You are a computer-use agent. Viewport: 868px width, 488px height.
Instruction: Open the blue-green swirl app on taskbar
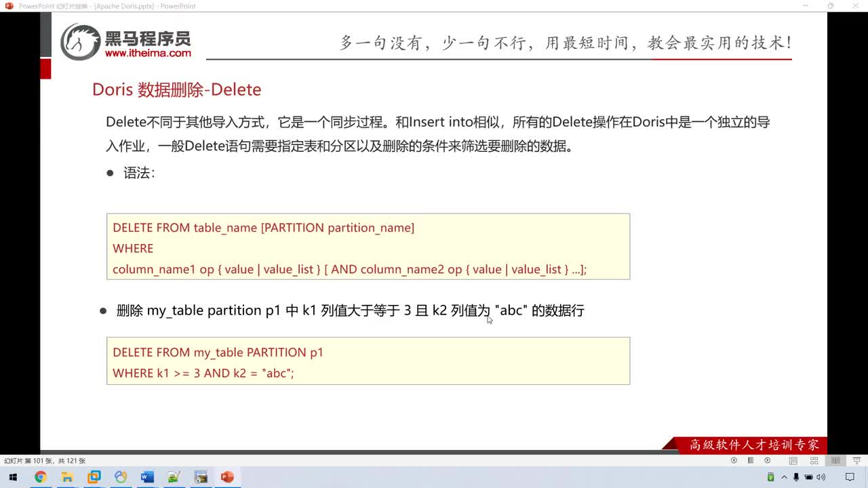(121, 477)
